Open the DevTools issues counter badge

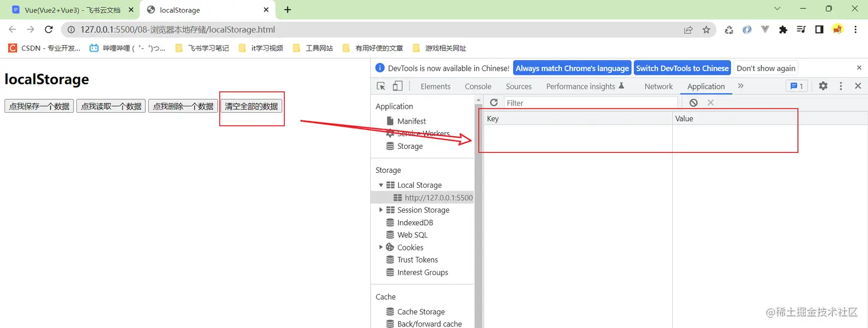click(797, 86)
